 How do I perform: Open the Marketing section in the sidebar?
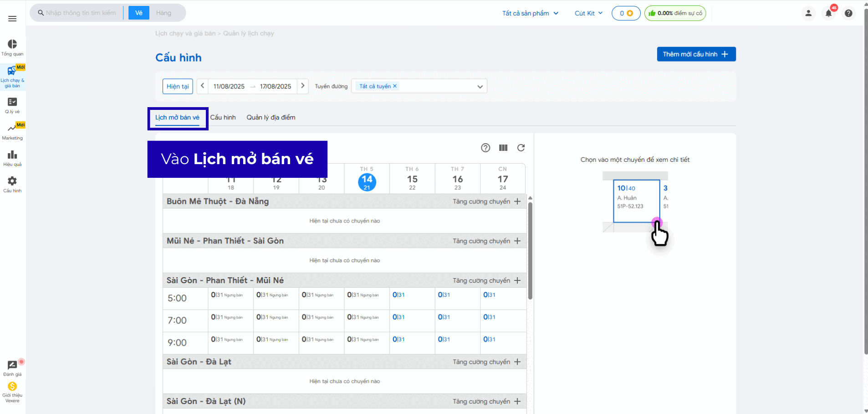12,131
